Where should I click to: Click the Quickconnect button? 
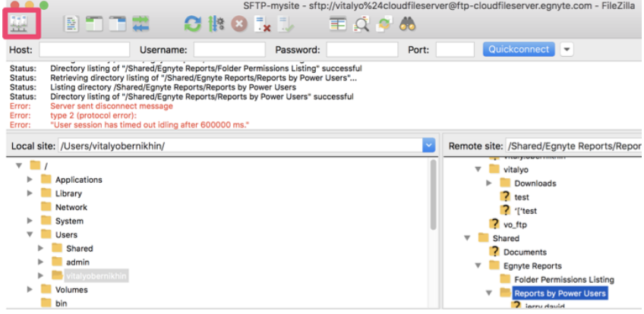point(519,49)
